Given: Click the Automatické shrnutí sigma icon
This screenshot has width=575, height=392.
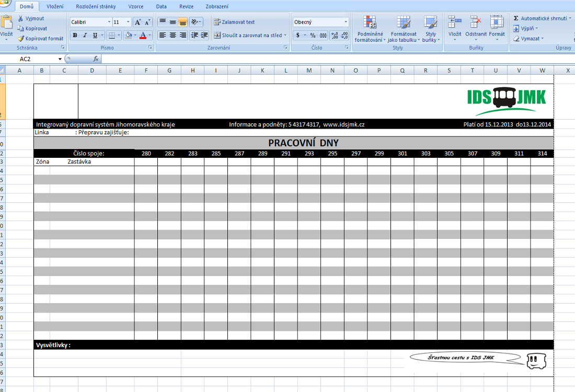Looking at the screenshot, I should click(516, 18).
